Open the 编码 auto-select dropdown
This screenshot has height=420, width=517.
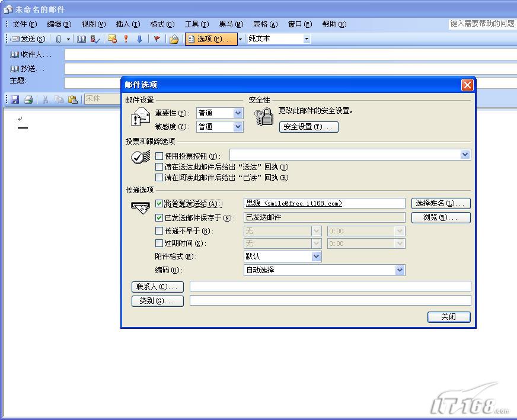pyautogui.click(x=400, y=270)
